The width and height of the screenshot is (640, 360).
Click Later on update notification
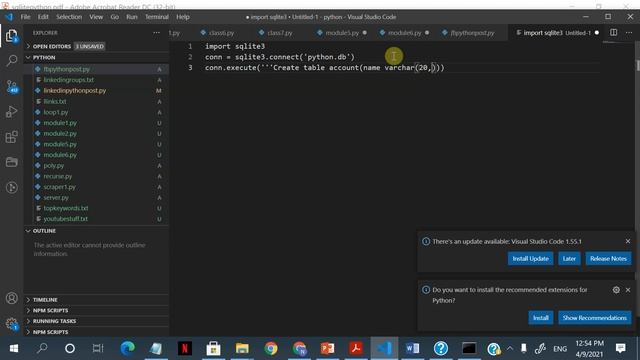(x=569, y=259)
